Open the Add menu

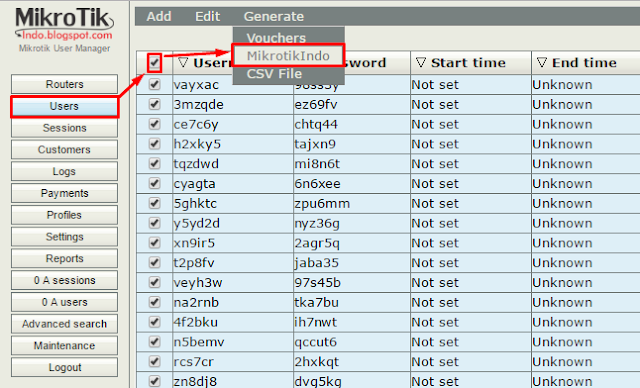159,16
